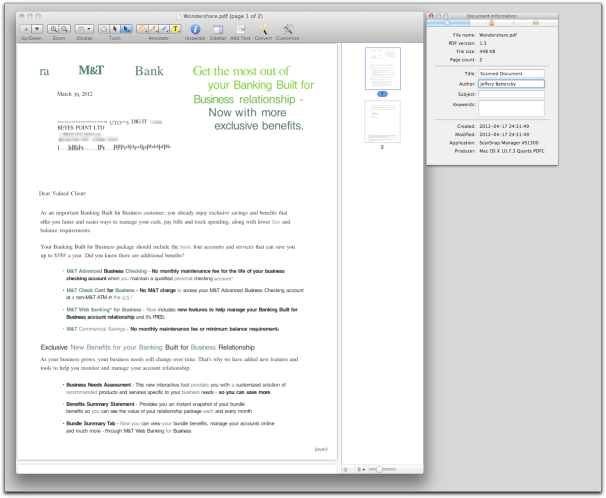Switch to security lock tab in Inspector
Screen dimensions: 606x498
(492, 23)
